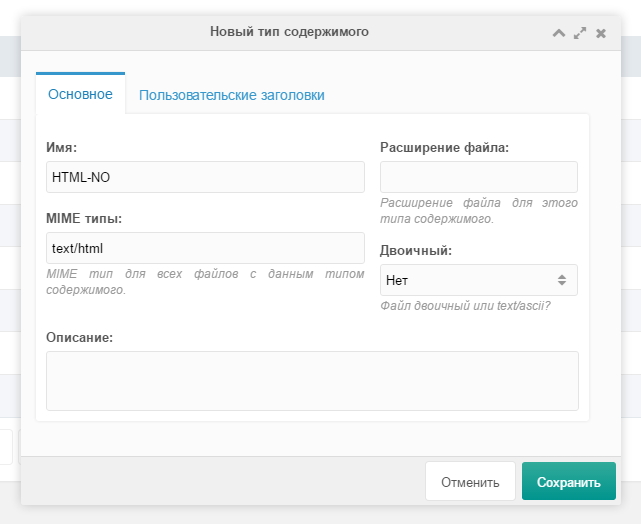Save with the Сохранить button

tap(569, 481)
